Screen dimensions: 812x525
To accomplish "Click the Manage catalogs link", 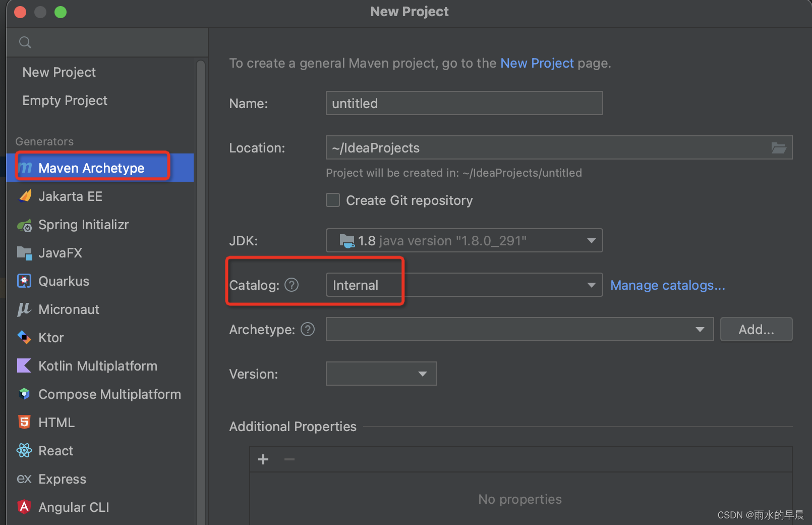I will tap(668, 285).
